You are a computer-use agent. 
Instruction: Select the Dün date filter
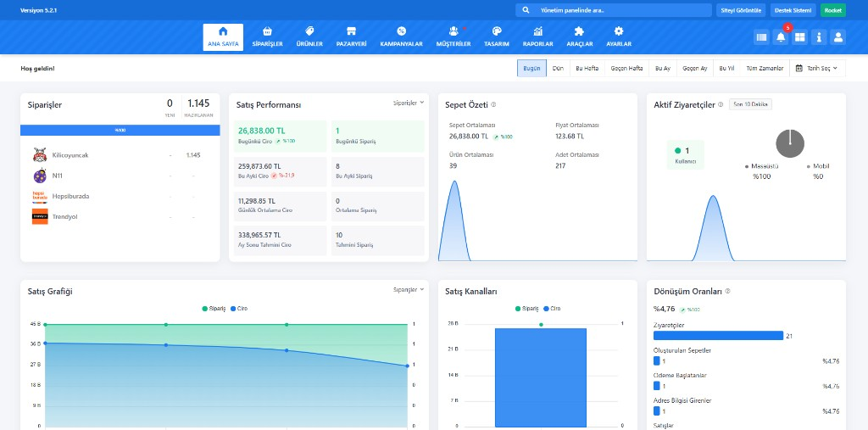click(558, 68)
